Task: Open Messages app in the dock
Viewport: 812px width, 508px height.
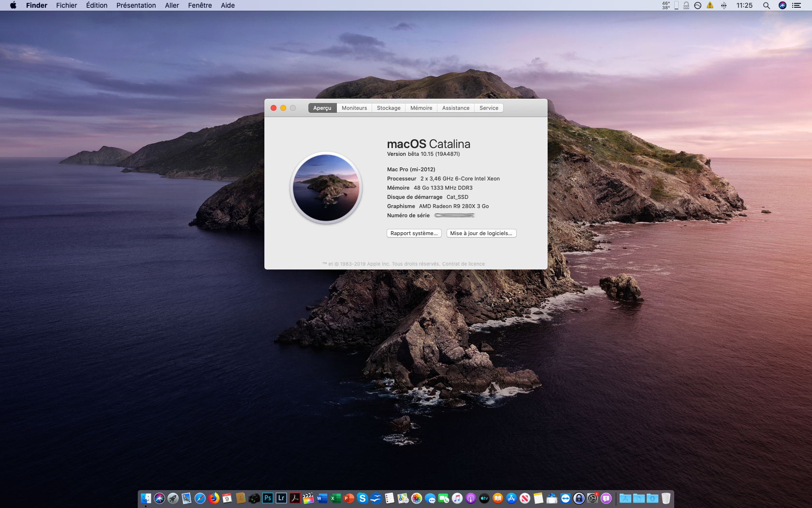Action: point(430,498)
